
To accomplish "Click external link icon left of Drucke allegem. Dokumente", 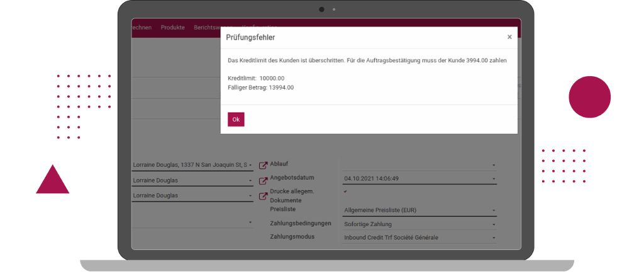I will (263, 196).
